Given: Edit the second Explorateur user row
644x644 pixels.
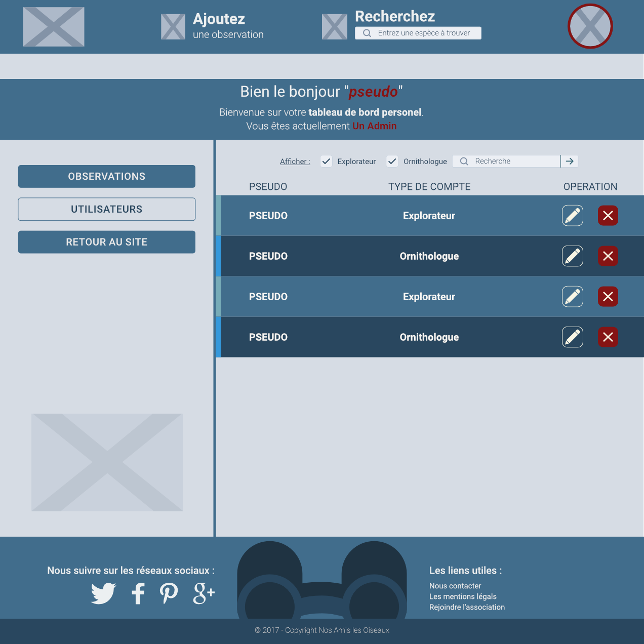Looking at the screenshot, I should click(x=573, y=297).
